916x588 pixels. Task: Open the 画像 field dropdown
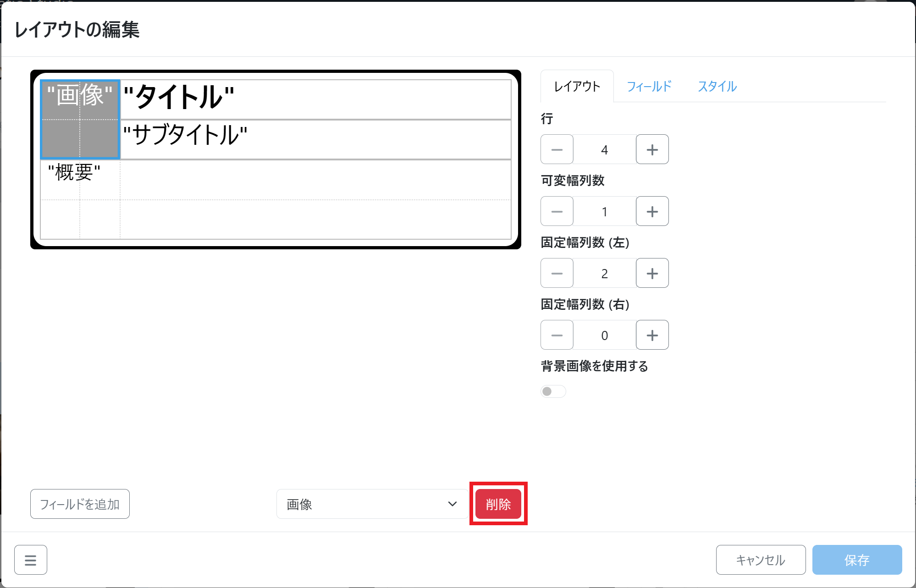[x=372, y=504]
